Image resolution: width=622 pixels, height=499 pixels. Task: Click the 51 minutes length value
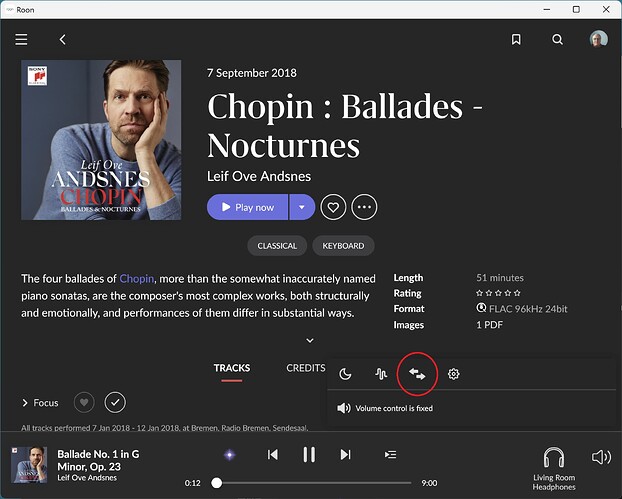[500, 278]
